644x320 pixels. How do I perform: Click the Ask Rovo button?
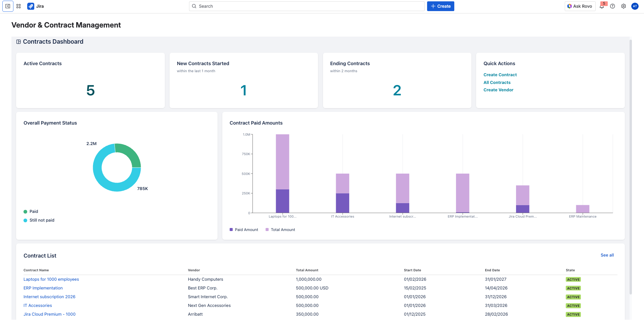point(580,6)
